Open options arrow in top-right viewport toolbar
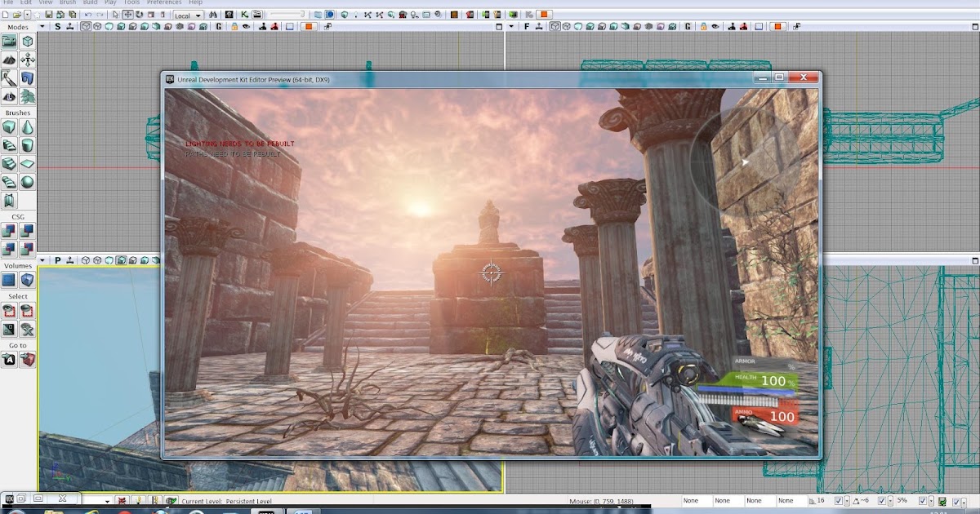980x514 pixels. pyautogui.click(x=511, y=26)
